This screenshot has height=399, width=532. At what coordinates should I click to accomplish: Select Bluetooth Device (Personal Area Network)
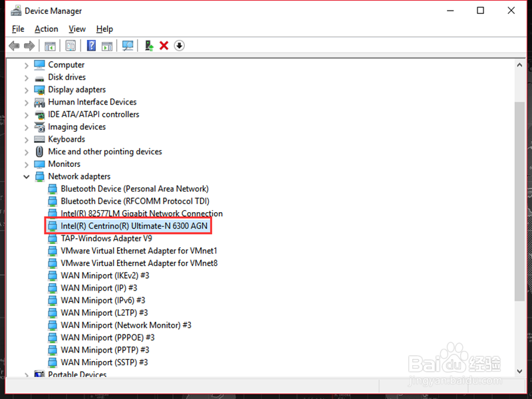click(135, 189)
